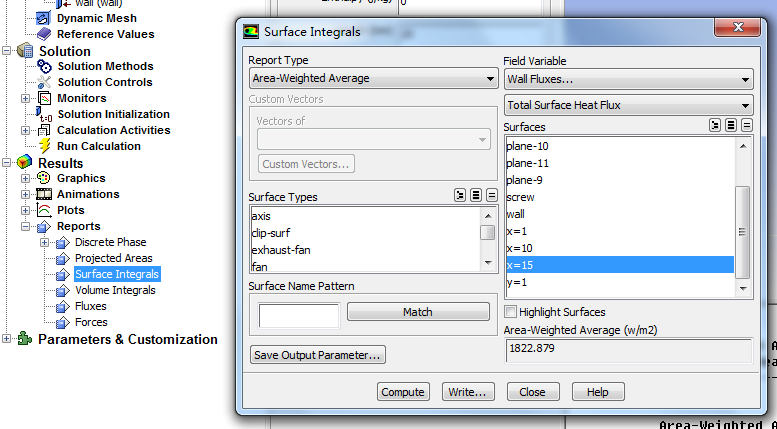The height and width of the screenshot is (429, 777).
Task: Select the 'wall' surface in Surfaces list
Action: [620, 214]
